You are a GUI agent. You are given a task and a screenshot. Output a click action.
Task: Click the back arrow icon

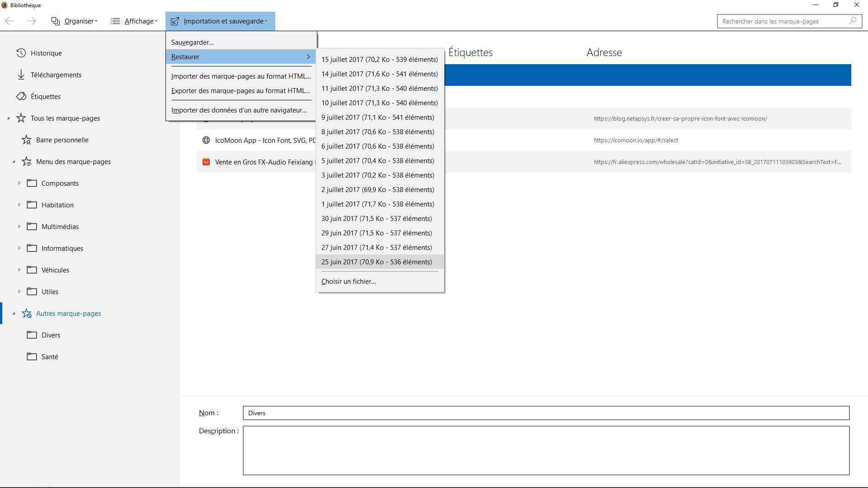coord(9,21)
